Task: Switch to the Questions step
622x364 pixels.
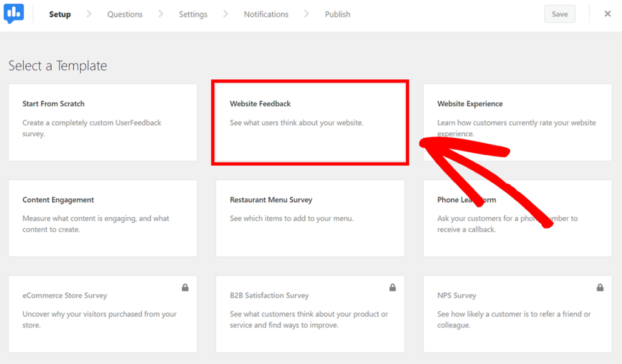Action: [125, 14]
